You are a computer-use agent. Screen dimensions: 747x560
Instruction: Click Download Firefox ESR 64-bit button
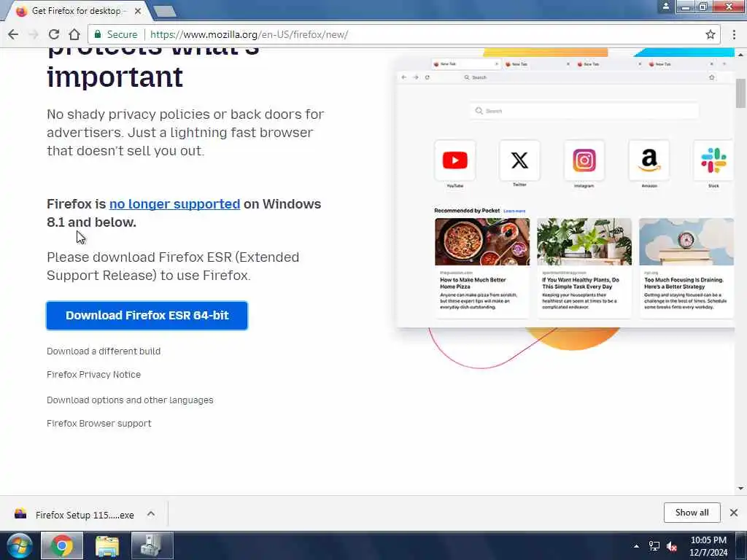pyautogui.click(x=147, y=315)
